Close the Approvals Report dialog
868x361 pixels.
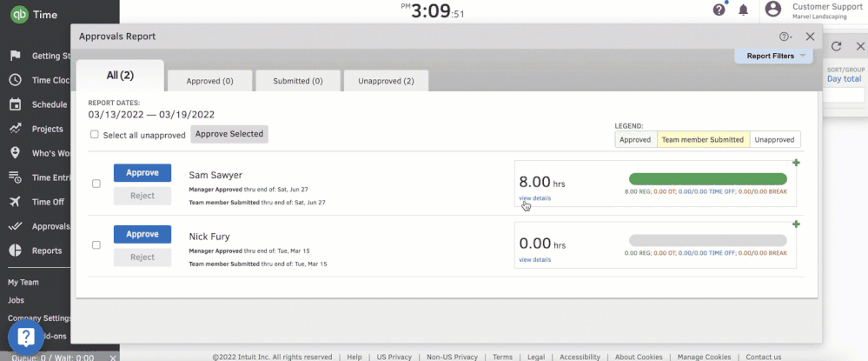pos(810,37)
